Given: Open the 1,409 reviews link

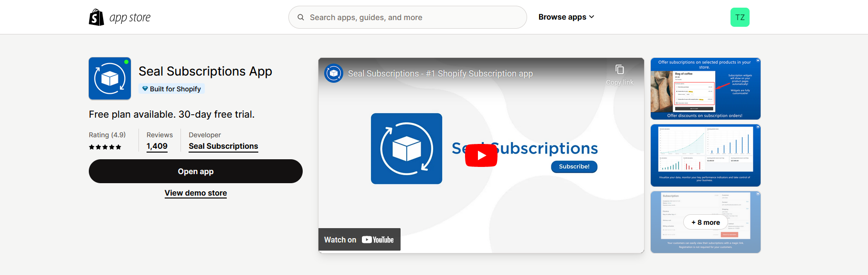Looking at the screenshot, I should pyautogui.click(x=157, y=146).
